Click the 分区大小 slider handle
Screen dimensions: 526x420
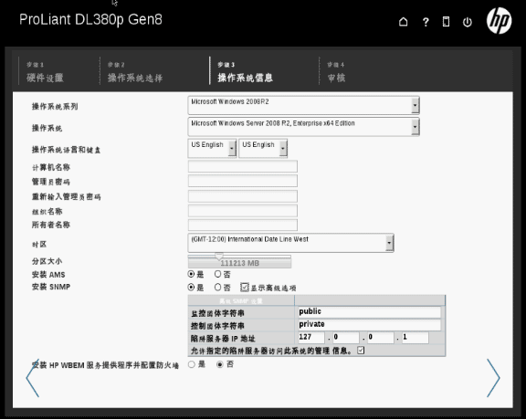pyautogui.click(x=219, y=257)
